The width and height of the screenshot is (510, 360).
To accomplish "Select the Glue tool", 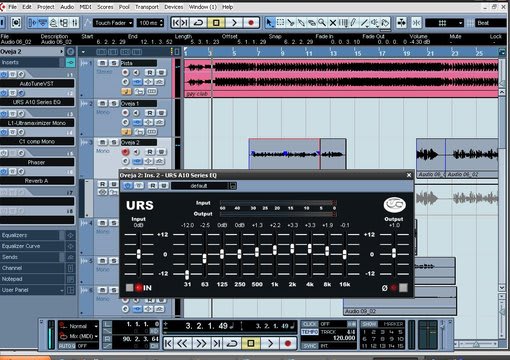I will 301,23.
